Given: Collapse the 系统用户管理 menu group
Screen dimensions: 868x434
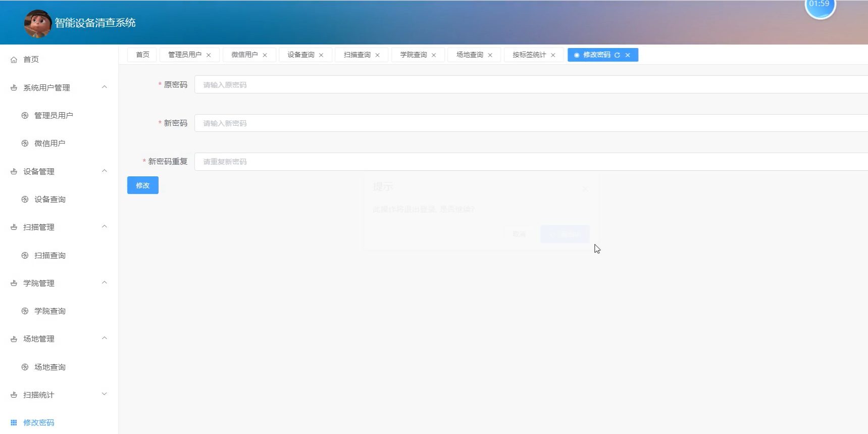Looking at the screenshot, I should [x=104, y=87].
